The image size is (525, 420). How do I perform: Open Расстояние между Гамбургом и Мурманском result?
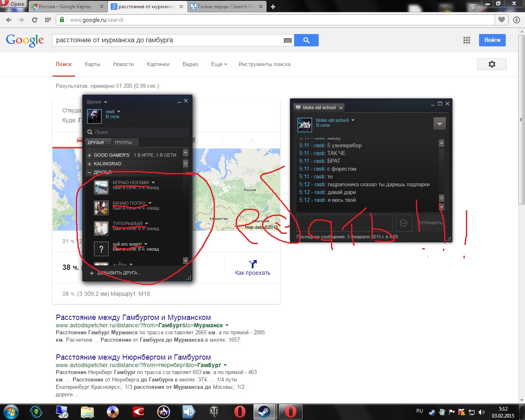(133, 317)
